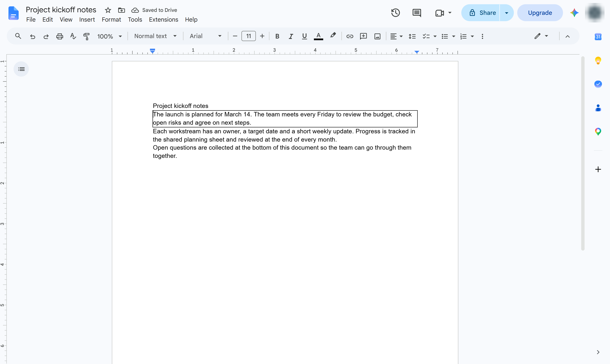Click the Upgrade button
The height and width of the screenshot is (364, 610).
540,13
